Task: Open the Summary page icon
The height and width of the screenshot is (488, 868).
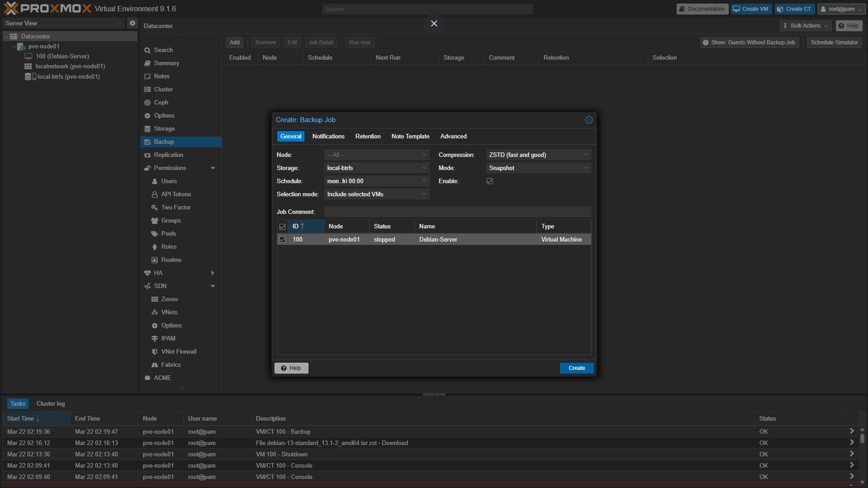Action: click(x=147, y=63)
